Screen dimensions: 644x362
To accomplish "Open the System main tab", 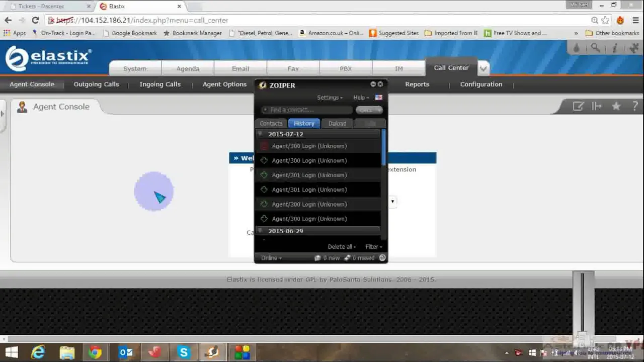I will (x=135, y=68).
